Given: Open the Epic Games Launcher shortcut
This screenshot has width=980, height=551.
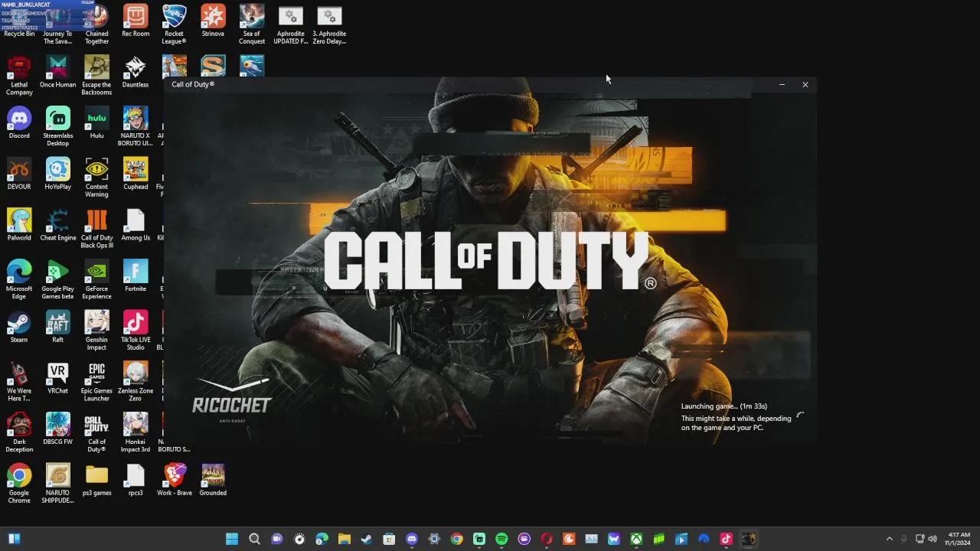Looking at the screenshot, I should coord(96,381).
